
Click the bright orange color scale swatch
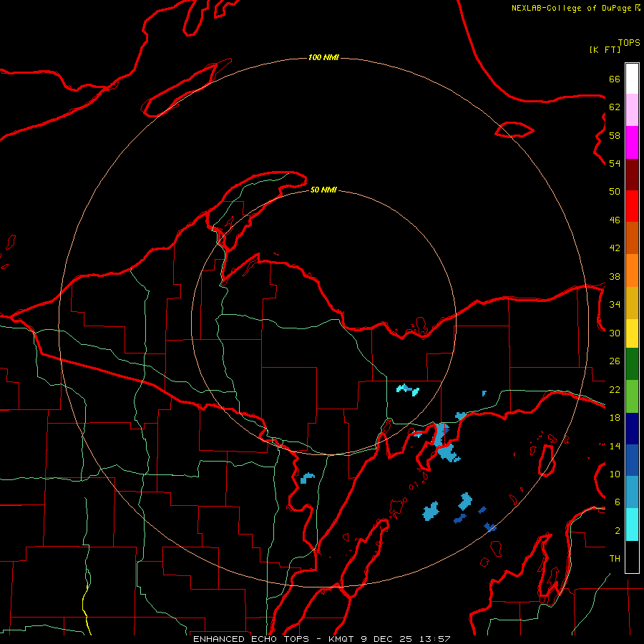tap(632, 270)
